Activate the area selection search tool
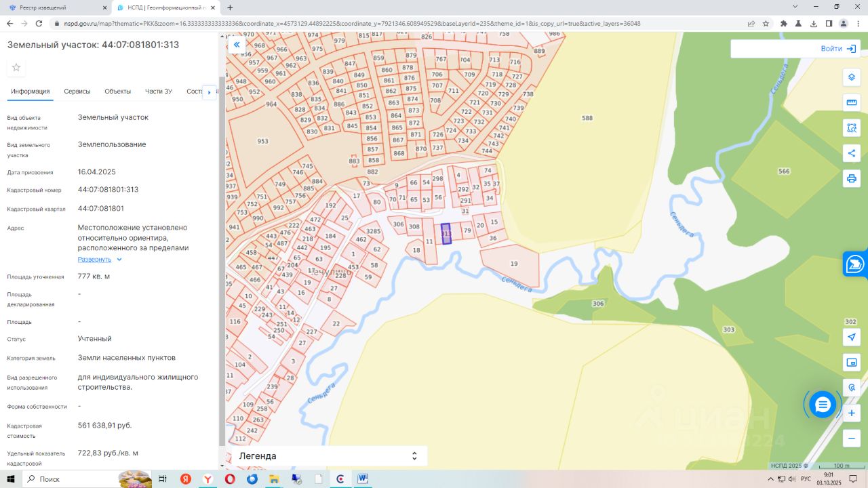Viewport: 868px width, 488px height. pos(852,127)
